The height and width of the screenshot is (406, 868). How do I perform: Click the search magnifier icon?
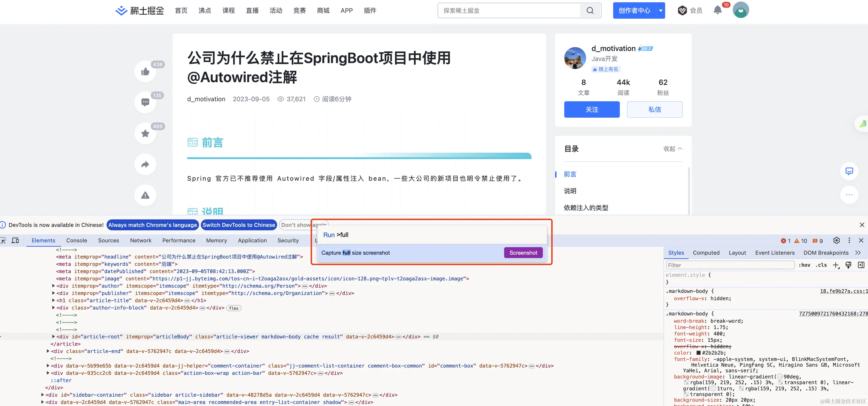pyautogui.click(x=590, y=10)
